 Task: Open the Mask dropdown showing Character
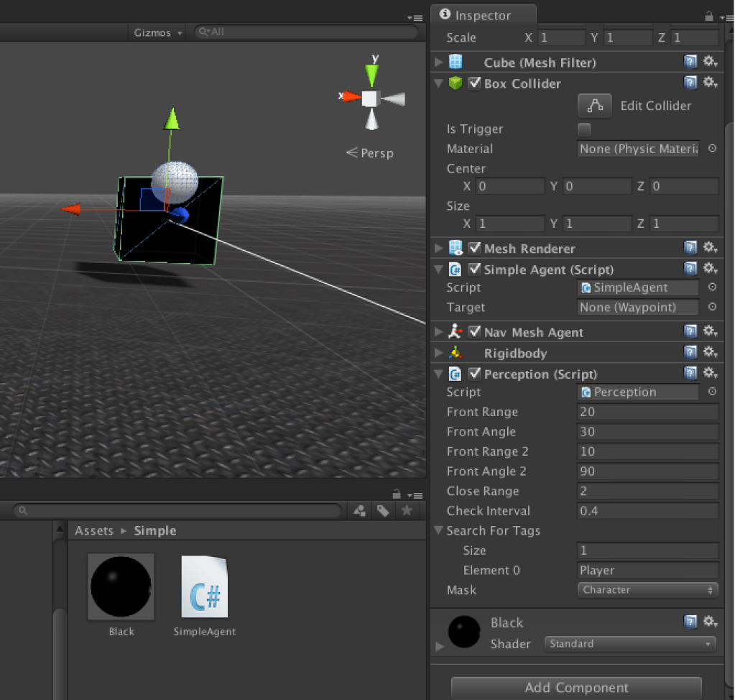(647, 589)
